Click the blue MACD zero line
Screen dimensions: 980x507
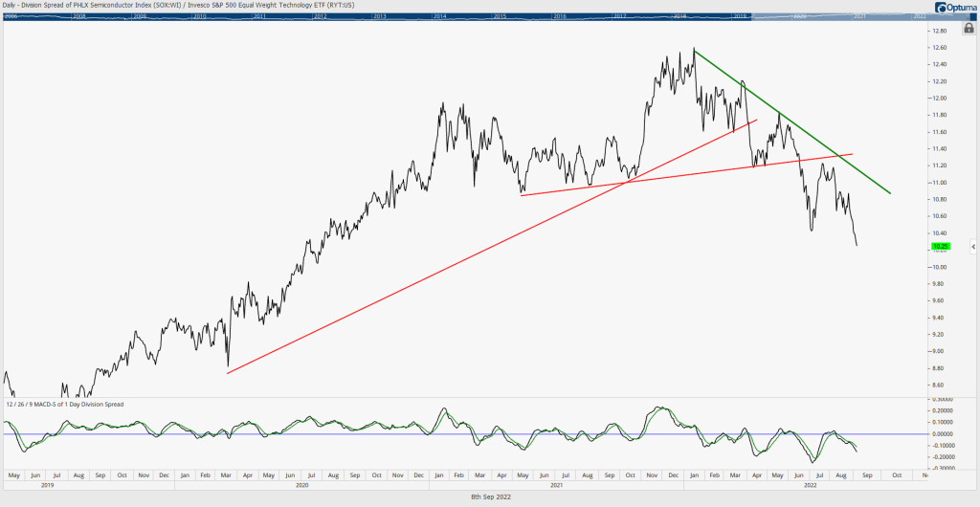(466, 434)
